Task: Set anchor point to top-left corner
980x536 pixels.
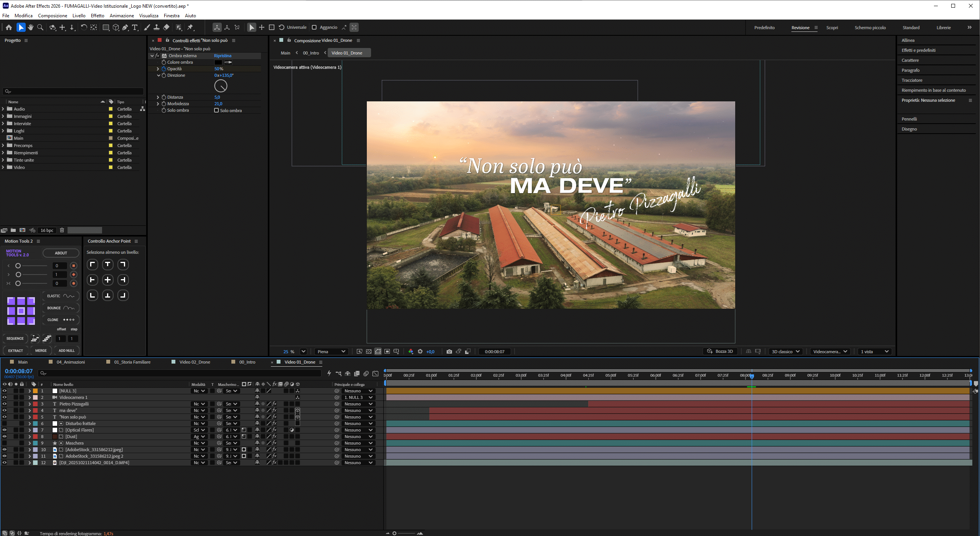Action: pyautogui.click(x=92, y=265)
